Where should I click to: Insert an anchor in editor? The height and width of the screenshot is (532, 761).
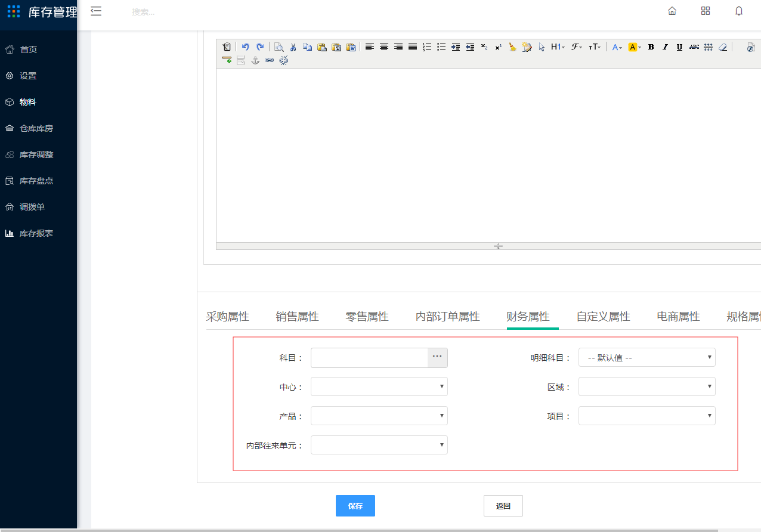[x=255, y=60]
